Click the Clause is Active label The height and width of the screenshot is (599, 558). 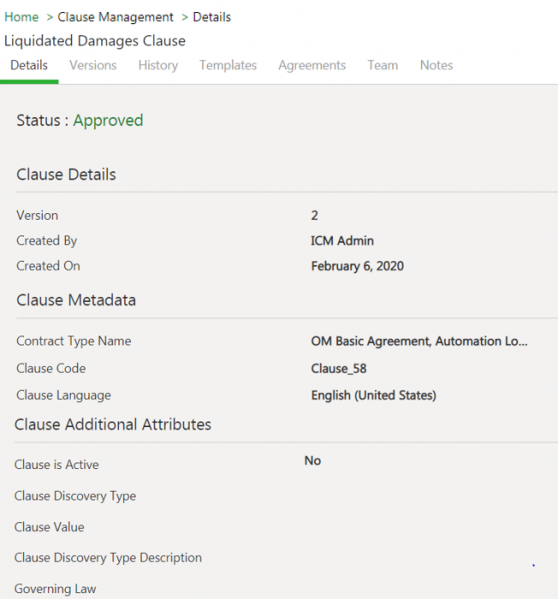pyautogui.click(x=57, y=465)
